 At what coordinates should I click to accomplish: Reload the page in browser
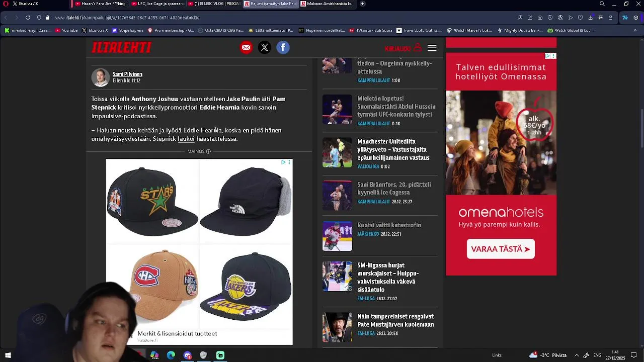[x=28, y=18]
